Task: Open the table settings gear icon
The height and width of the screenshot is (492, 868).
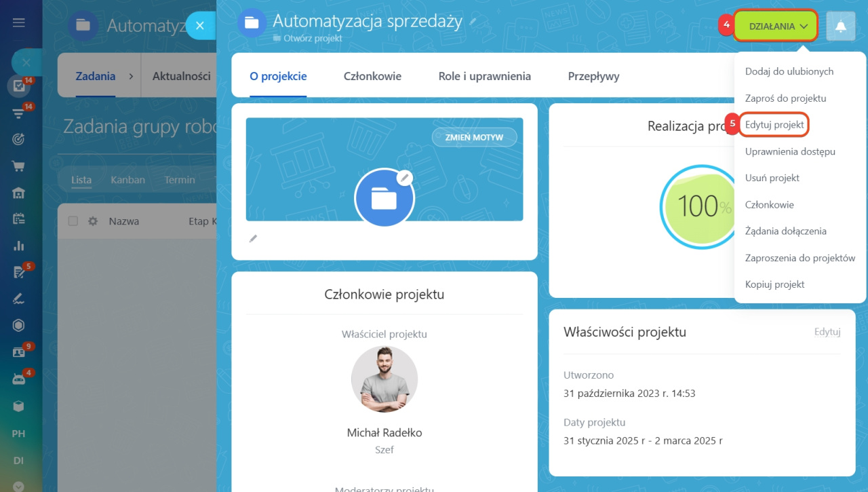Action: pyautogui.click(x=93, y=221)
